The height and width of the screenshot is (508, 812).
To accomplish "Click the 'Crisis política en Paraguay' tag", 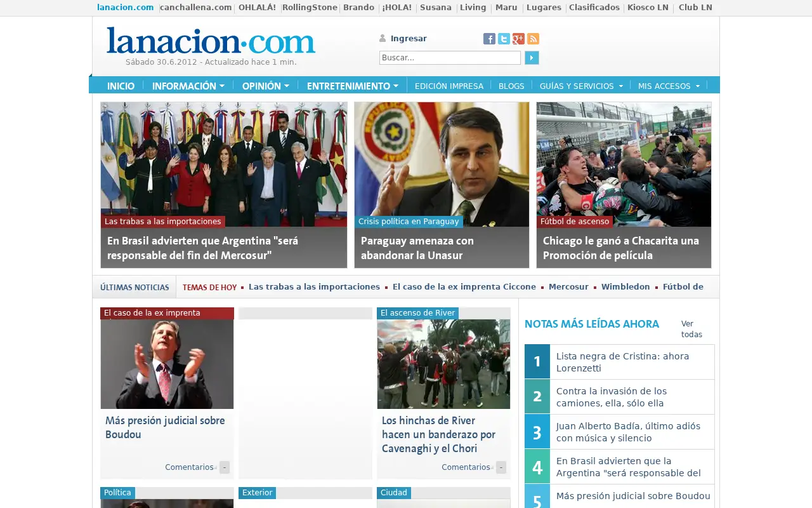I will [x=409, y=222].
